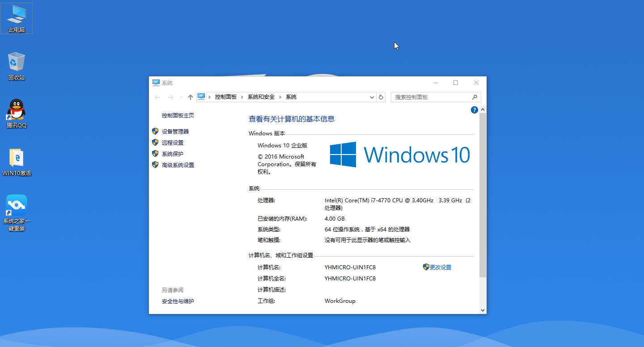Screen dimensions: 644x347
Task: Click the RAM value 4.00 GB
Action: [x=335, y=218]
